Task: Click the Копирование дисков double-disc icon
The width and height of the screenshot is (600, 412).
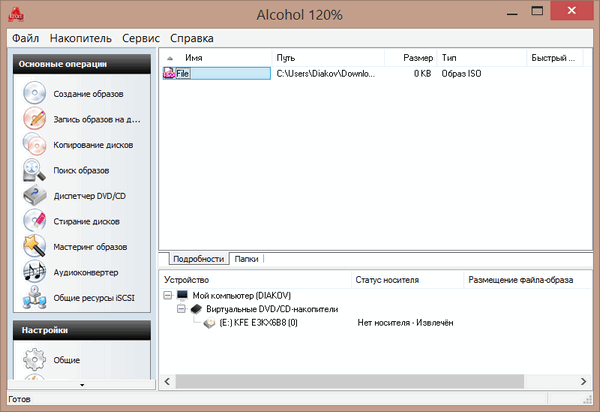Action: coord(34,145)
